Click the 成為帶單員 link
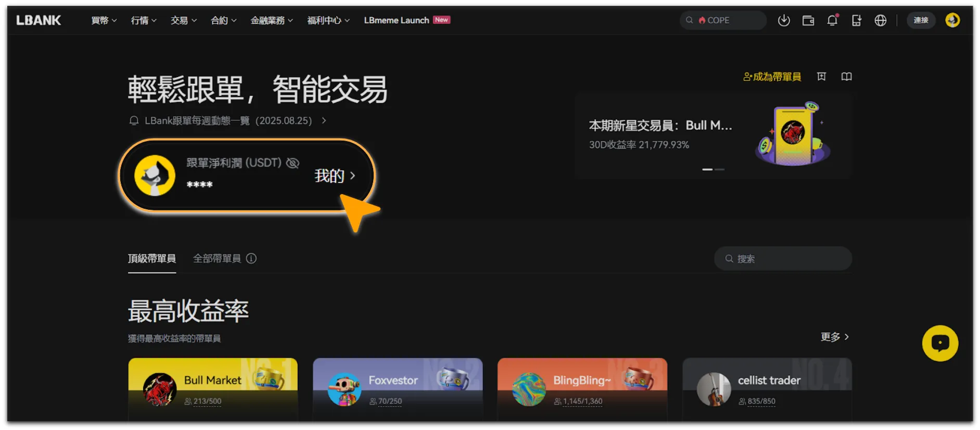This screenshot has height=430, width=980. [x=772, y=77]
